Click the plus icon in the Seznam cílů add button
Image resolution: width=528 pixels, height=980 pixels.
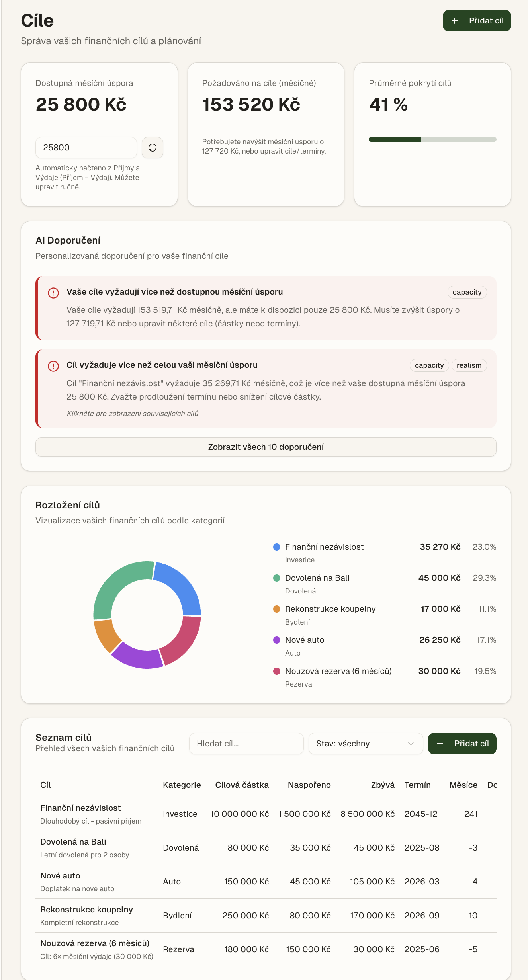(x=440, y=743)
